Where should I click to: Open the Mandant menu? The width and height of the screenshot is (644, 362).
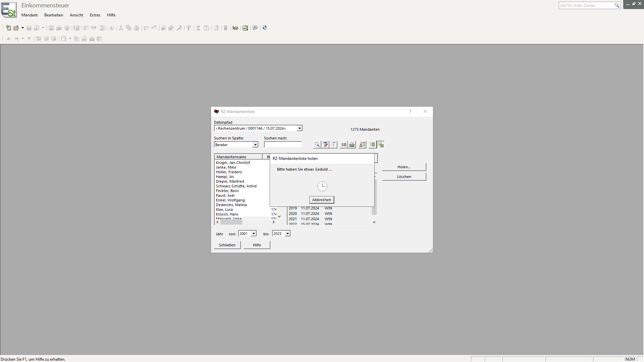[x=30, y=15]
